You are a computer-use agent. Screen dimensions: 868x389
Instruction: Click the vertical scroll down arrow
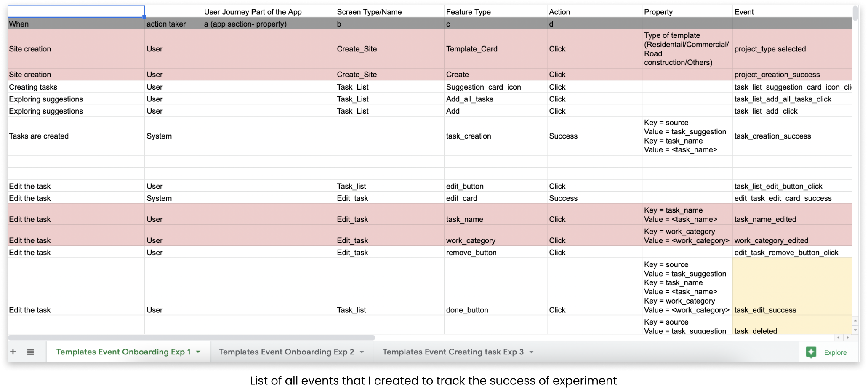point(855,330)
